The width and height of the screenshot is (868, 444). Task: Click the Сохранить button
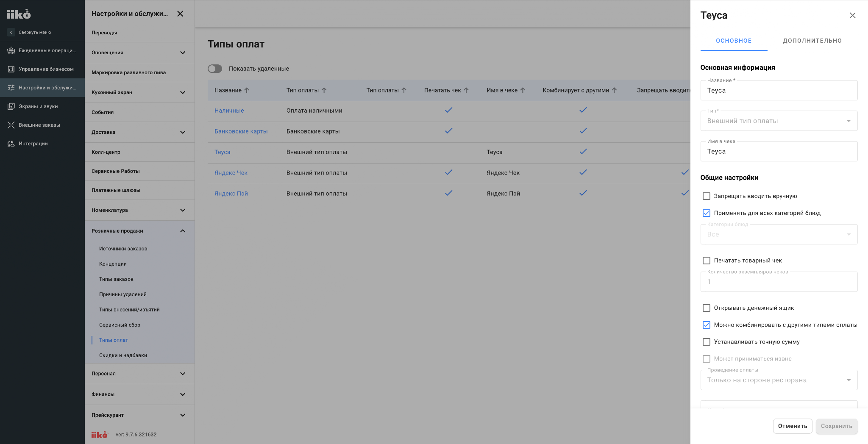[x=837, y=426]
